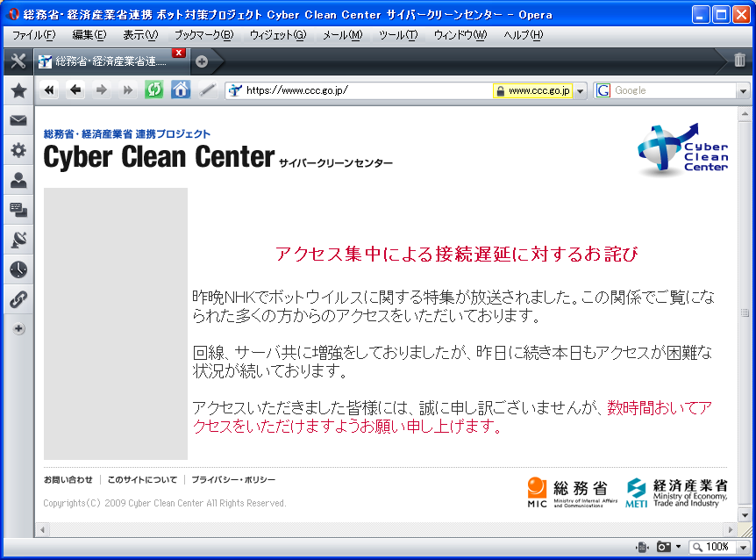Expand the search engine dropdown
The image size is (756, 560).
(x=743, y=90)
